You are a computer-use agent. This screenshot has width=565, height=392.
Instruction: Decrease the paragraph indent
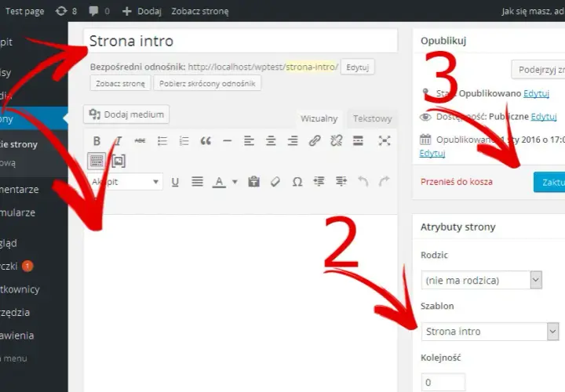coord(319,182)
